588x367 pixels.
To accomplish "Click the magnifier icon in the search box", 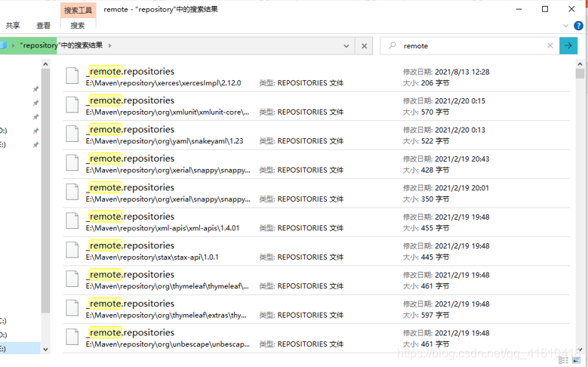I will [x=393, y=45].
